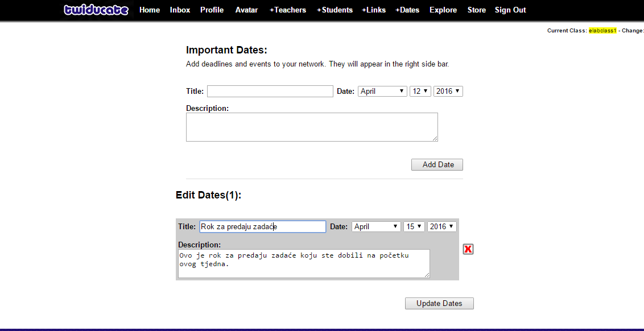
Task: Open the Explore page
Action: pyautogui.click(x=443, y=10)
